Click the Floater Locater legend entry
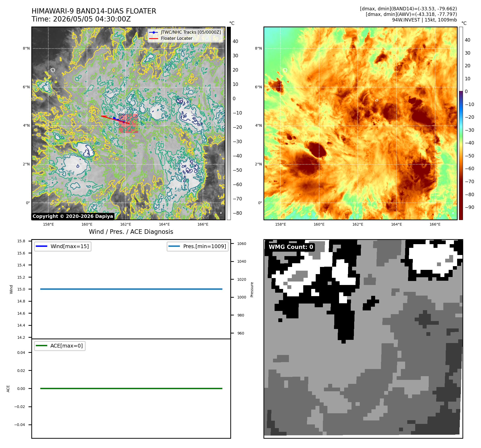The width and height of the screenshot is (481, 448). (171, 38)
